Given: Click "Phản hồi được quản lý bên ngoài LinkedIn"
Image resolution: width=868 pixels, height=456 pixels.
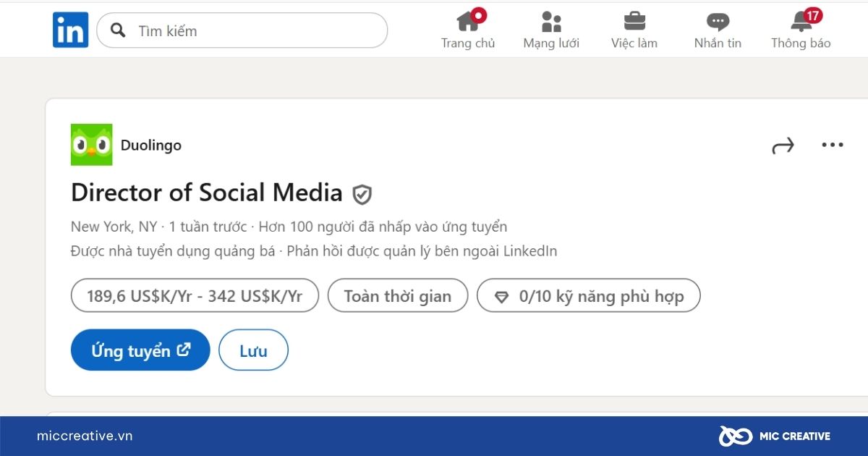Looking at the screenshot, I should [x=422, y=252].
